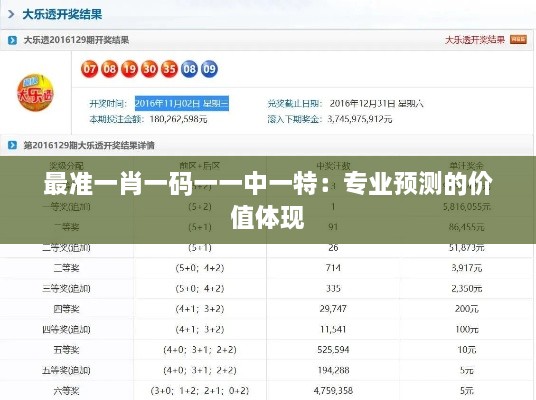Click the condition (3+0; 1+2; 2+1; 0+2)
The width and height of the screenshot is (536, 400).
(x=200, y=390)
